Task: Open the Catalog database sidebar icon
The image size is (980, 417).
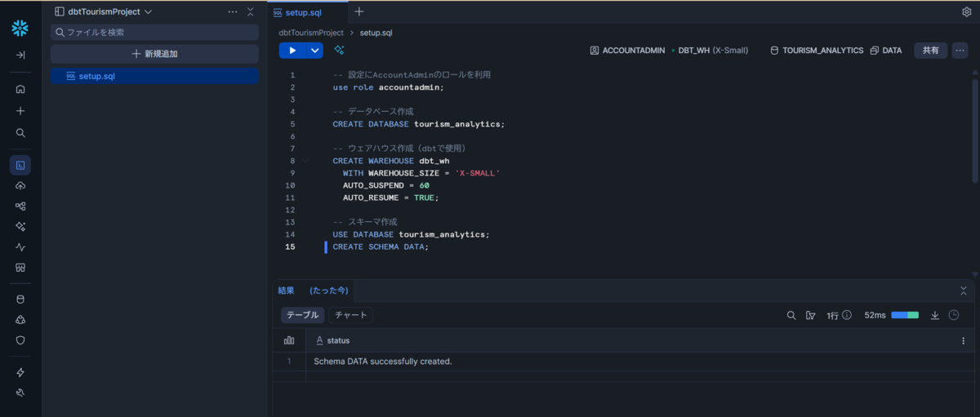Action: pyautogui.click(x=20, y=299)
